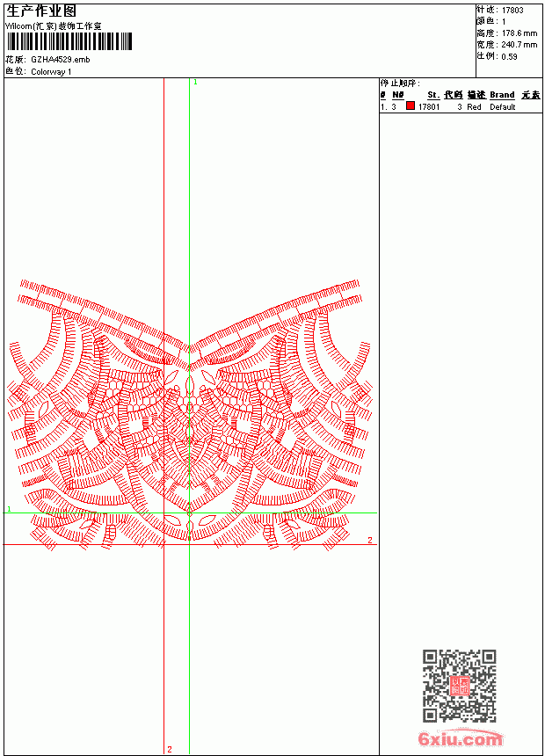The image size is (545, 756).
Task: Click the stitch count 17801 in stop row
Action: tap(429, 107)
